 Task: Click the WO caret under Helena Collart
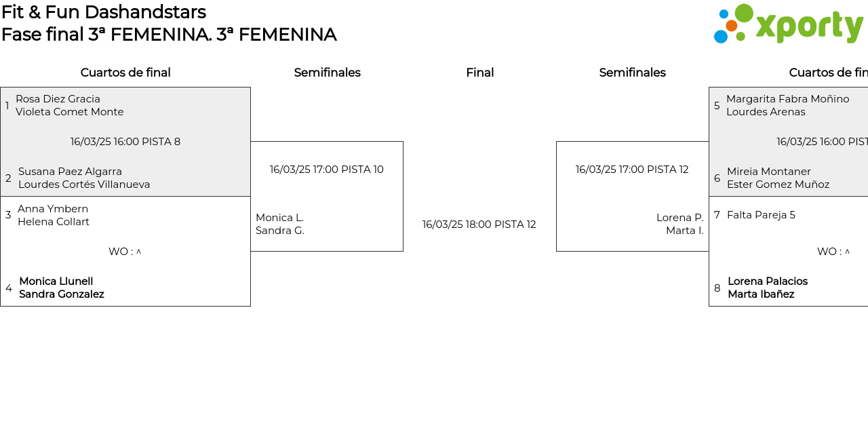(138, 252)
